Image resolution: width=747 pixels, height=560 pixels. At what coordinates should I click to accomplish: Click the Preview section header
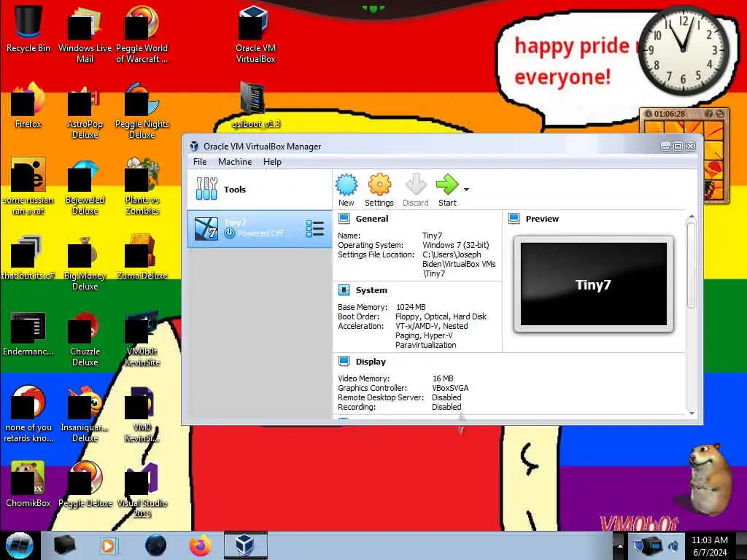[542, 219]
